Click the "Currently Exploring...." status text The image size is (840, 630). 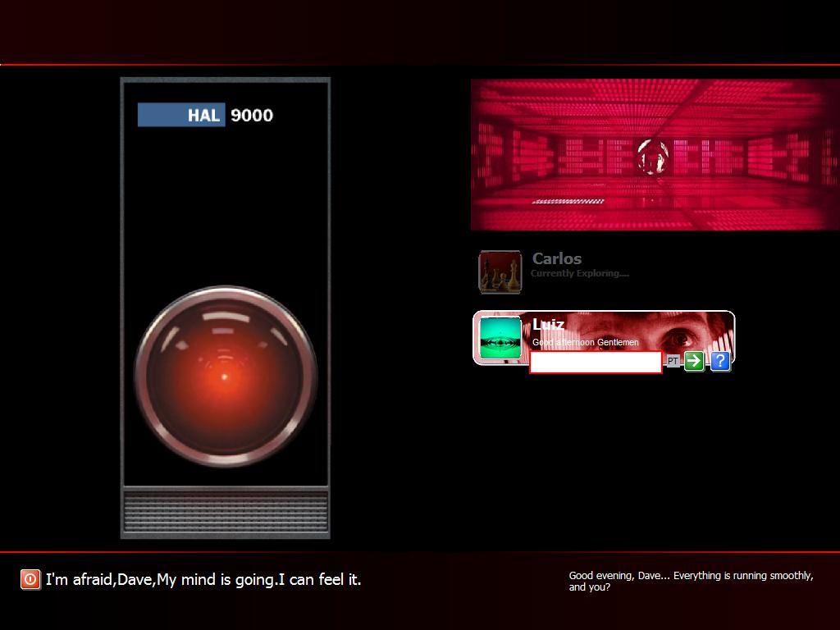coord(580,273)
